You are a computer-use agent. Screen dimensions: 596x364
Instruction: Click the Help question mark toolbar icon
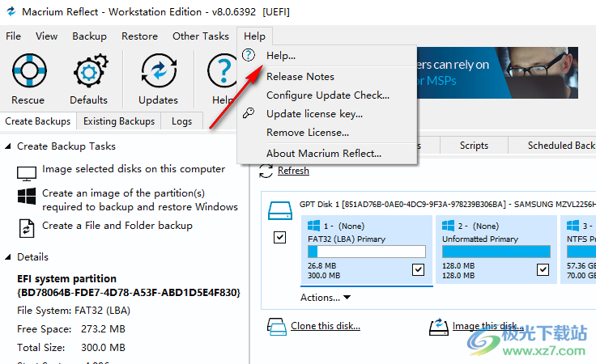point(223,70)
